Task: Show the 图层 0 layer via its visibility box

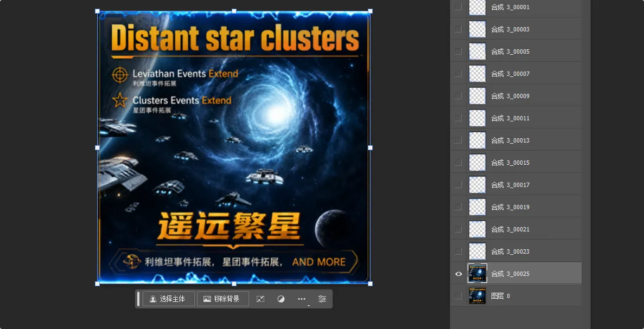Action: click(x=458, y=296)
